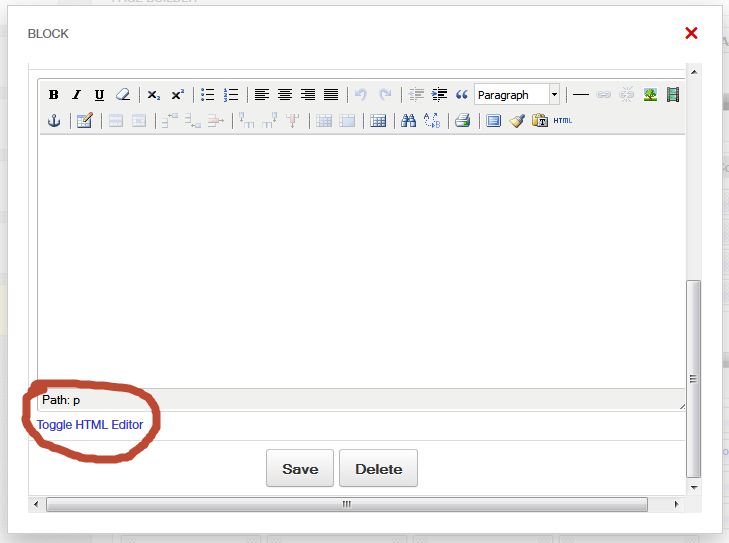This screenshot has height=543, width=729.
Task: Justify text alignment
Action: (331, 95)
